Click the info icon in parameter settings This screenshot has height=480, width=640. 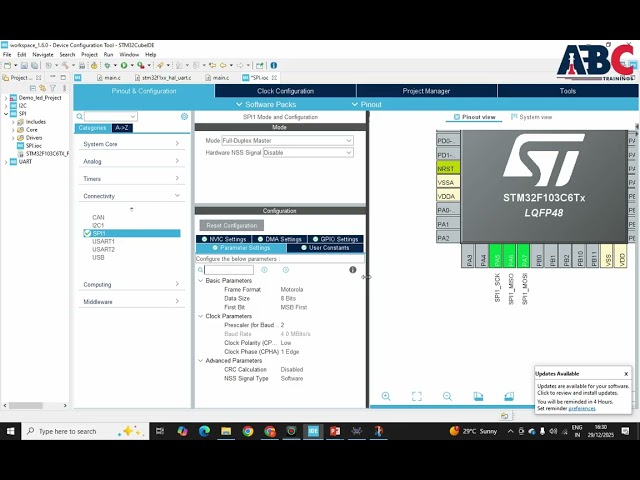353,270
